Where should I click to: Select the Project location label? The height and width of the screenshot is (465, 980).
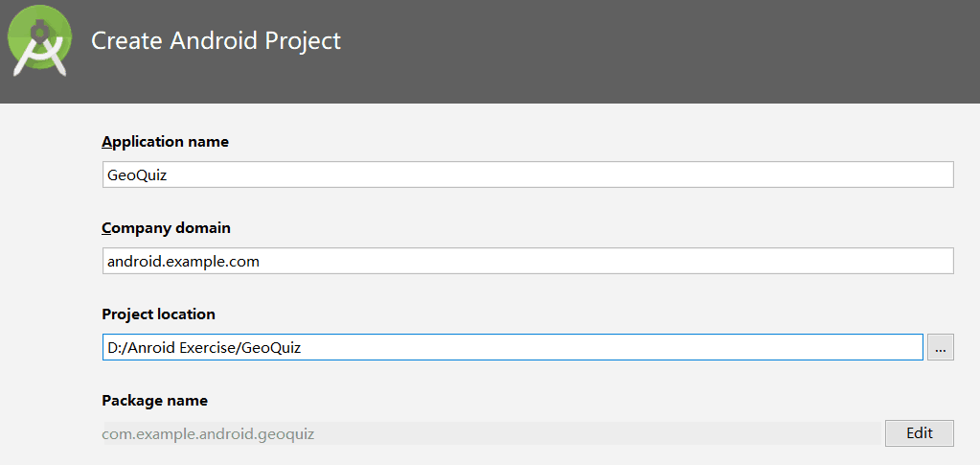158,314
